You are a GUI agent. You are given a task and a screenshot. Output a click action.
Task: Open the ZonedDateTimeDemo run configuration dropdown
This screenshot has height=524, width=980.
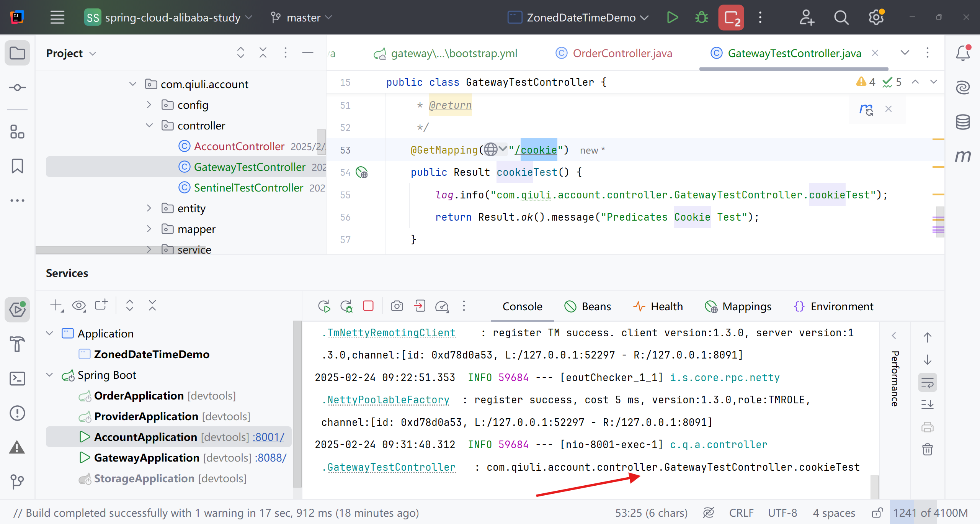tap(578, 17)
